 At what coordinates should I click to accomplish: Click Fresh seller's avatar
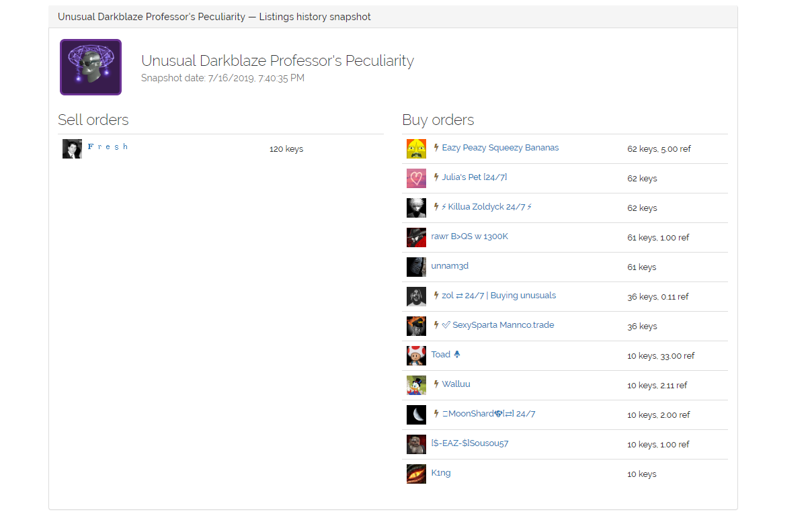pyautogui.click(x=72, y=149)
